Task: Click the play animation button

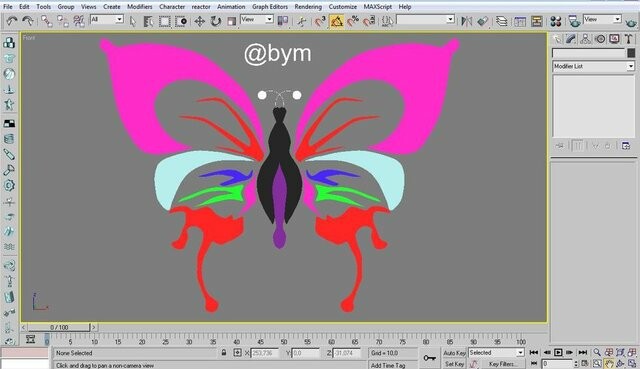Action: [558, 352]
